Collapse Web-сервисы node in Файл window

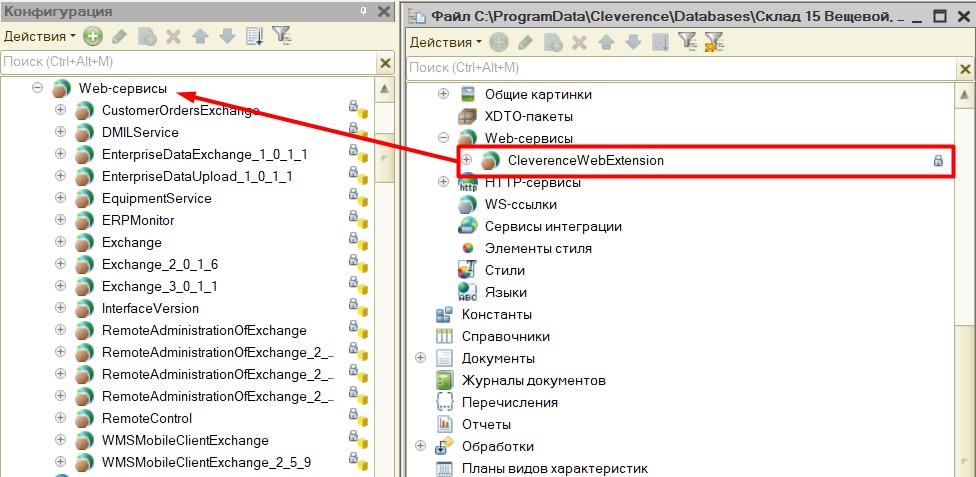443,138
